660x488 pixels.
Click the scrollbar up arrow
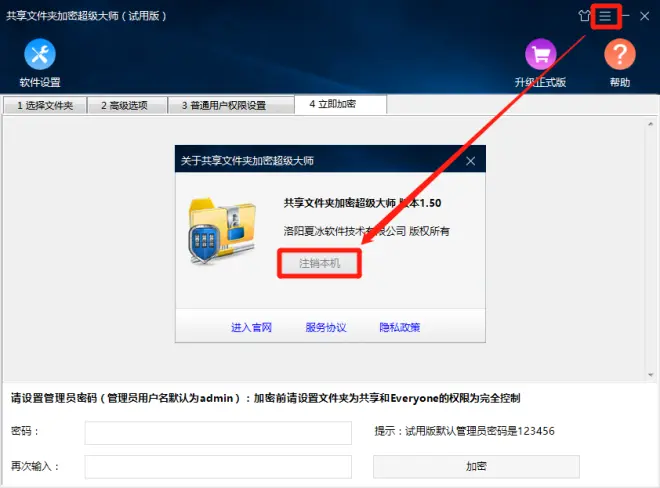pos(651,124)
